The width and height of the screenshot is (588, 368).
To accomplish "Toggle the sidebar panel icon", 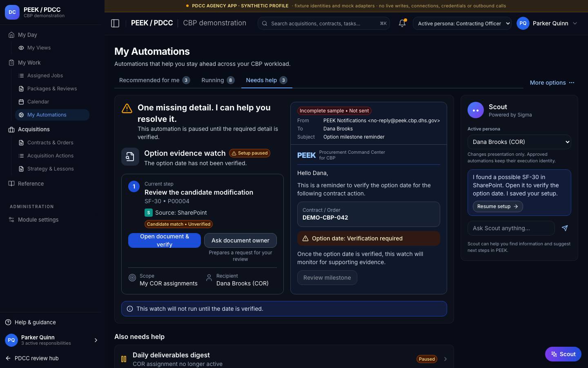I will [x=115, y=23].
